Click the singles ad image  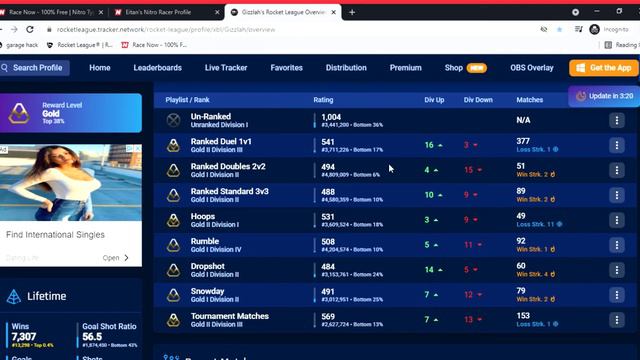click(71, 182)
